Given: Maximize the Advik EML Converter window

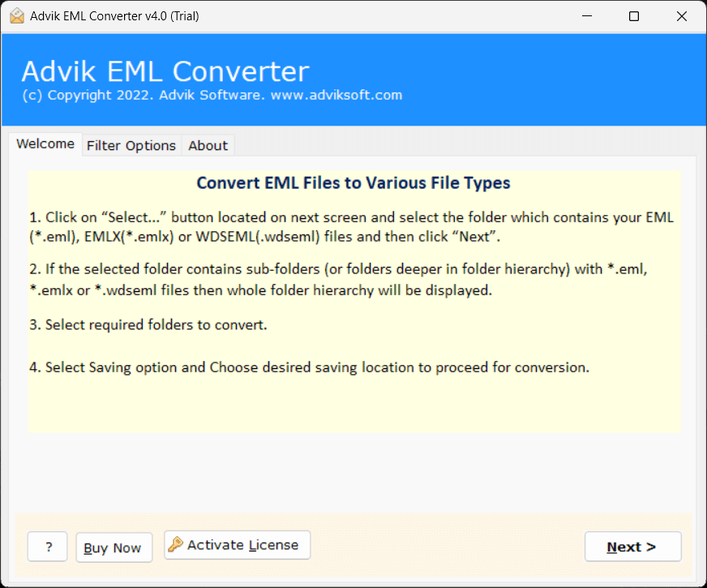Looking at the screenshot, I should tap(634, 16).
